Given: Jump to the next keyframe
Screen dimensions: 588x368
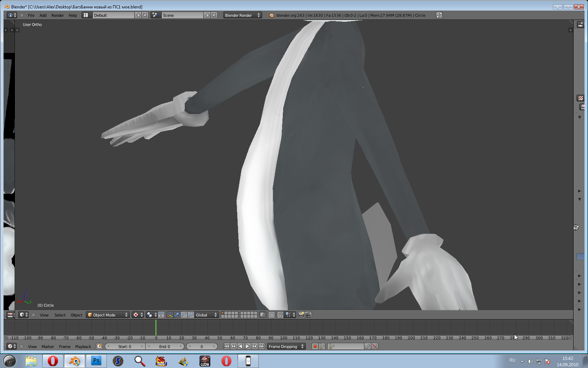Looking at the screenshot, I should 254,346.
